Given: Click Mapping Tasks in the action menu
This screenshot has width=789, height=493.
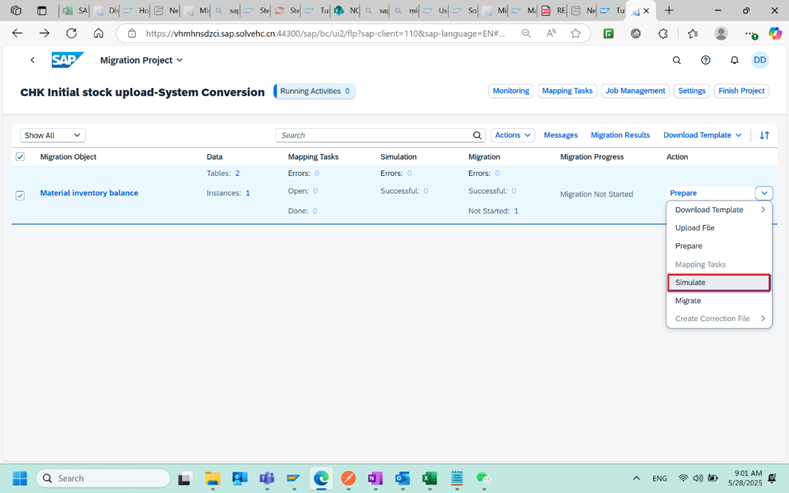Looking at the screenshot, I should click(719, 264).
